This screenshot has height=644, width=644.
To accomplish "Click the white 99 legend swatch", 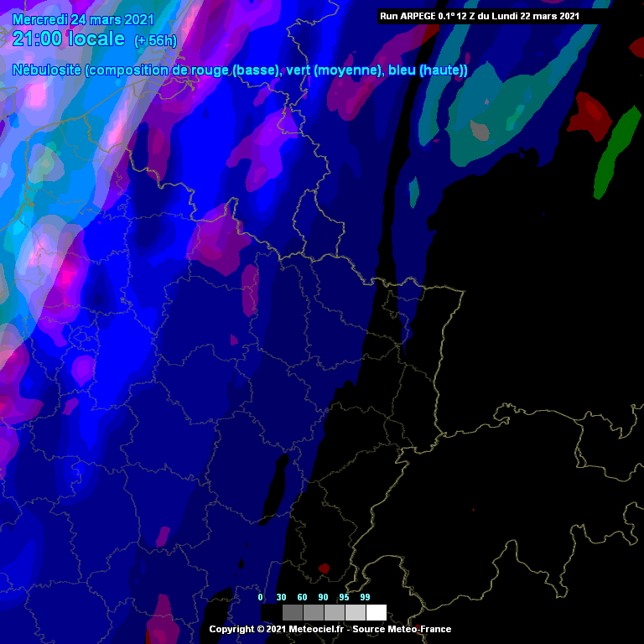I will [377, 612].
